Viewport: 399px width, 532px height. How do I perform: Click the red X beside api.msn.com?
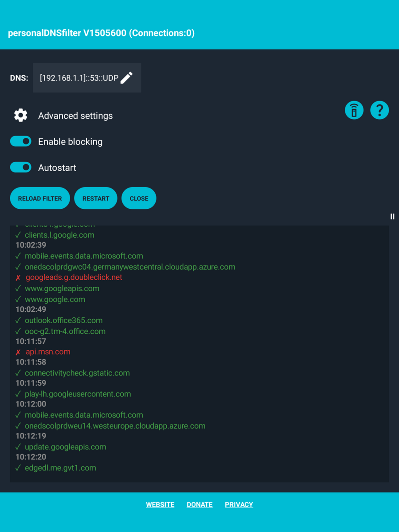point(18,352)
